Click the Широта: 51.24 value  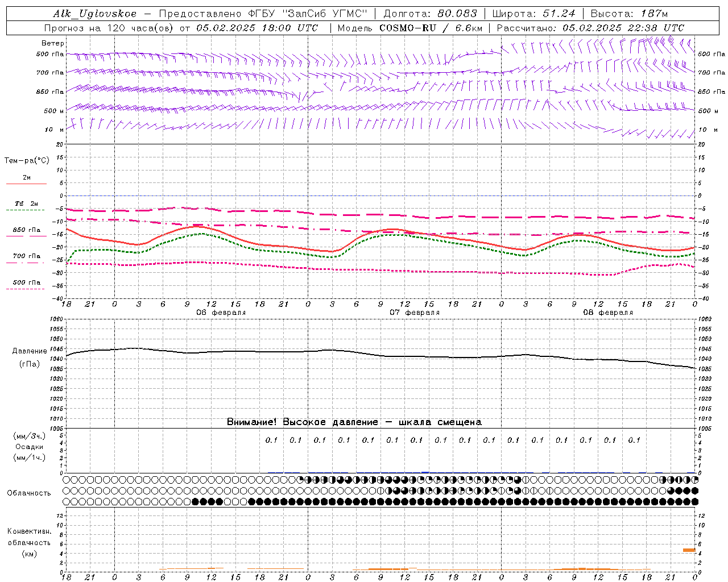click(533, 14)
